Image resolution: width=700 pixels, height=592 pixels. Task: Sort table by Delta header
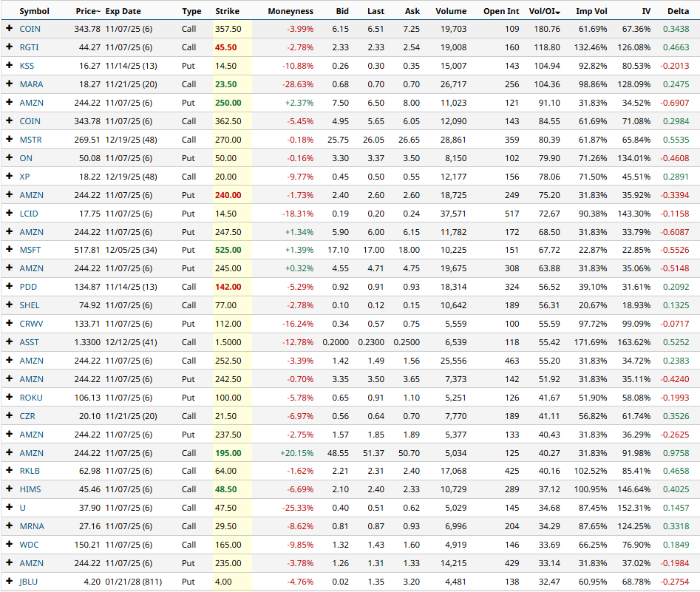[x=678, y=11]
